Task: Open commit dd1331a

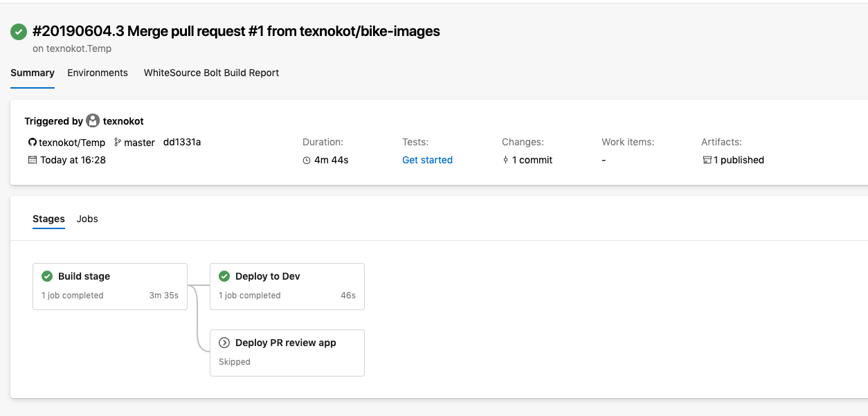Action: point(182,142)
